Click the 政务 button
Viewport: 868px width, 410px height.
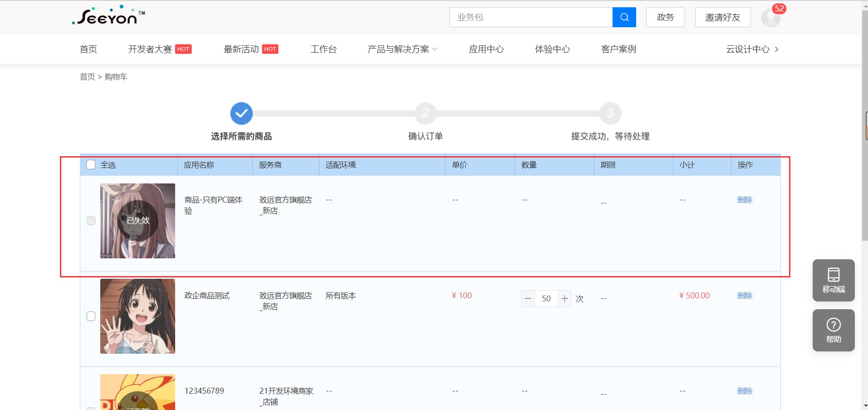666,17
